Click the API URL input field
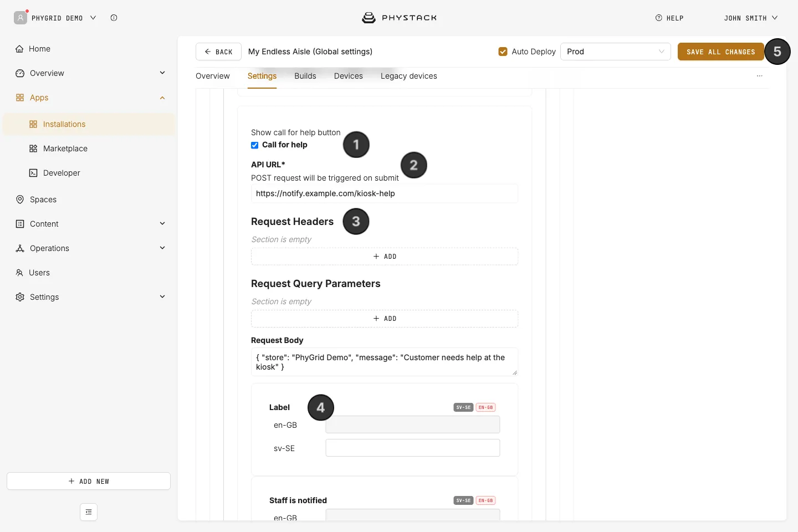This screenshot has width=798, height=532. 385,193
